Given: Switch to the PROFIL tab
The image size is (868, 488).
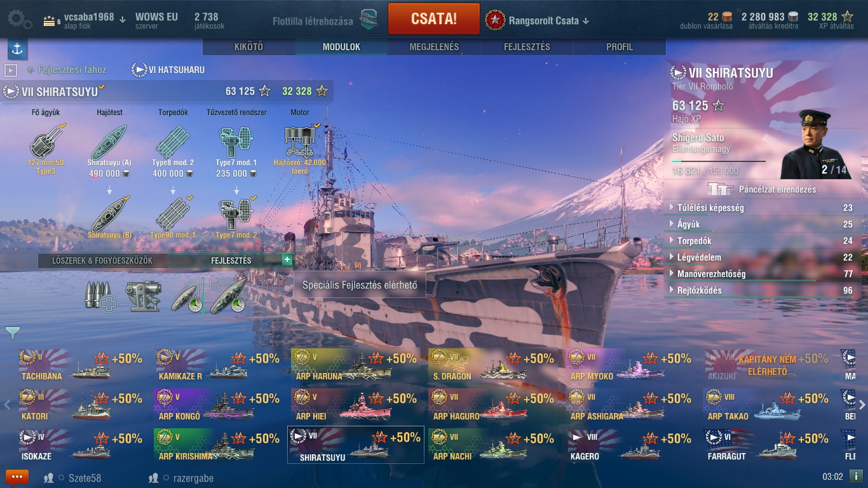Looking at the screenshot, I should click(620, 47).
